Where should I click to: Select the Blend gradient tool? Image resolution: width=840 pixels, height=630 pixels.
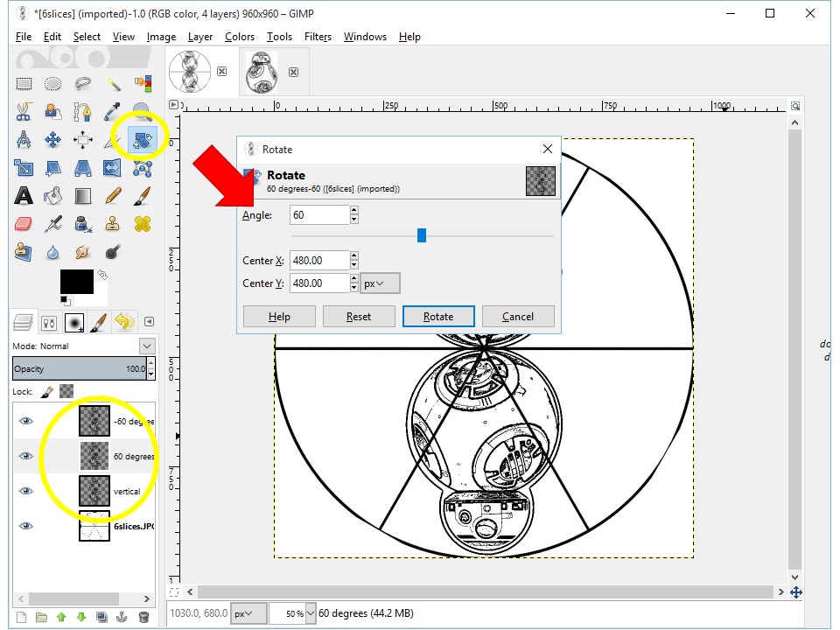[x=82, y=196]
